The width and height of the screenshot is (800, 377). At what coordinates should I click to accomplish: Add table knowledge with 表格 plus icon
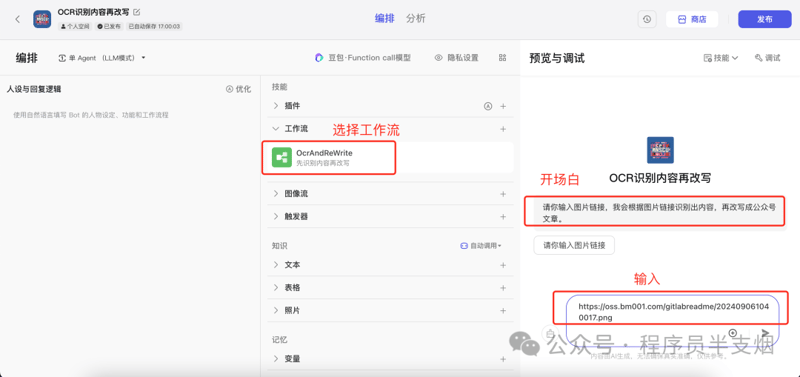pyautogui.click(x=503, y=288)
